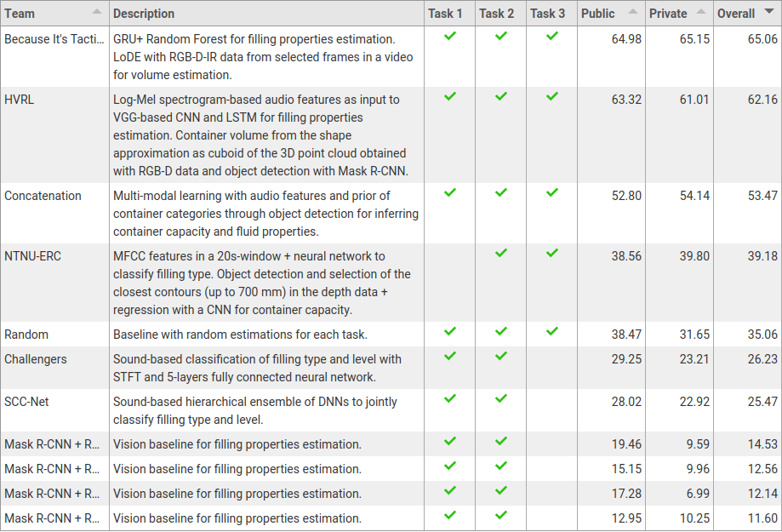
Task: Click the Description column header
Action: point(144,14)
